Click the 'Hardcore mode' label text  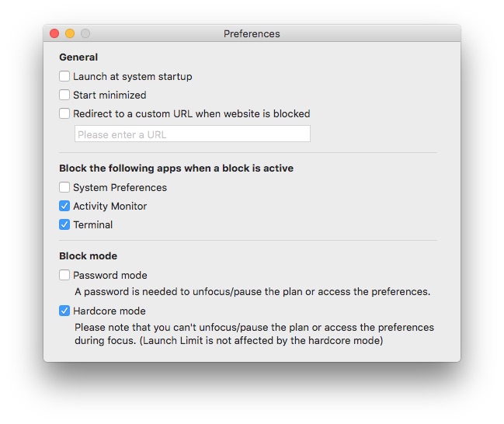coord(109,311)
